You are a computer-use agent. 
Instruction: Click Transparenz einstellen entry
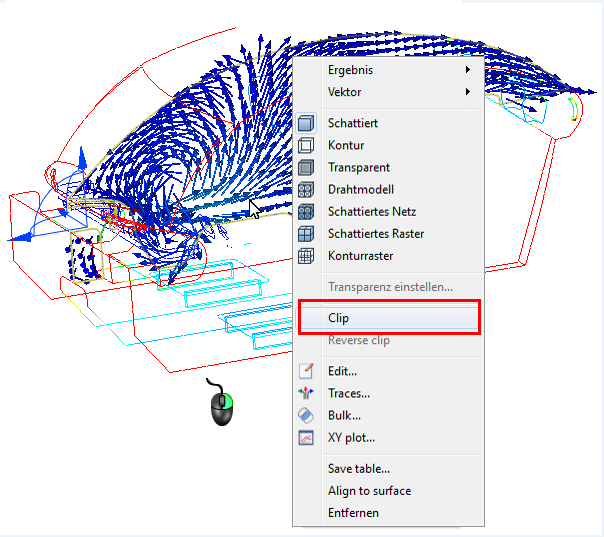(388, 287)
